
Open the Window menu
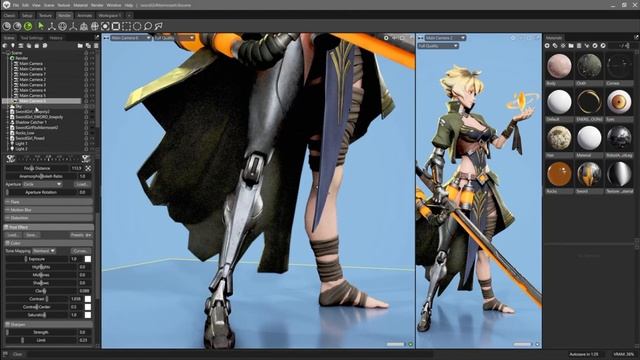pyautogui.click(x=113, y=5)
